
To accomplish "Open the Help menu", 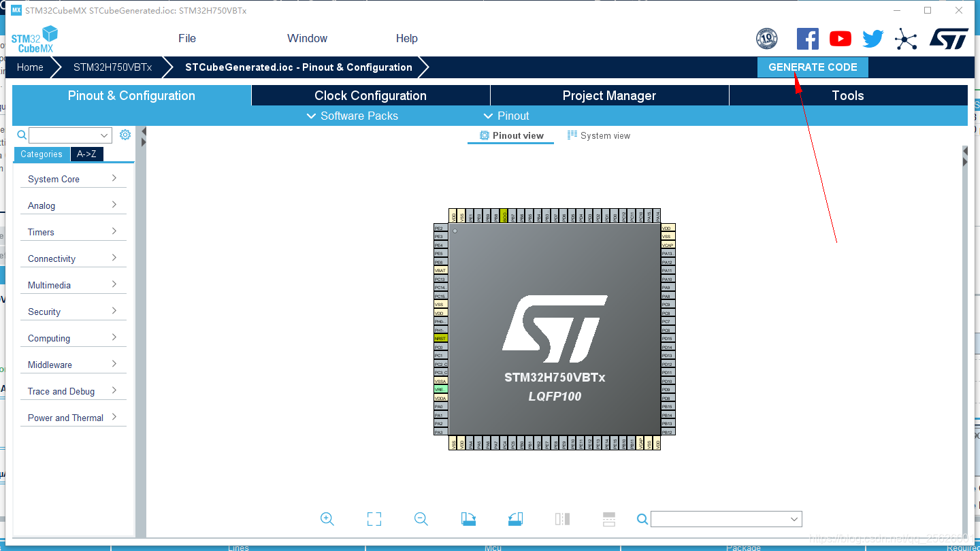I will tap(407, 38).
